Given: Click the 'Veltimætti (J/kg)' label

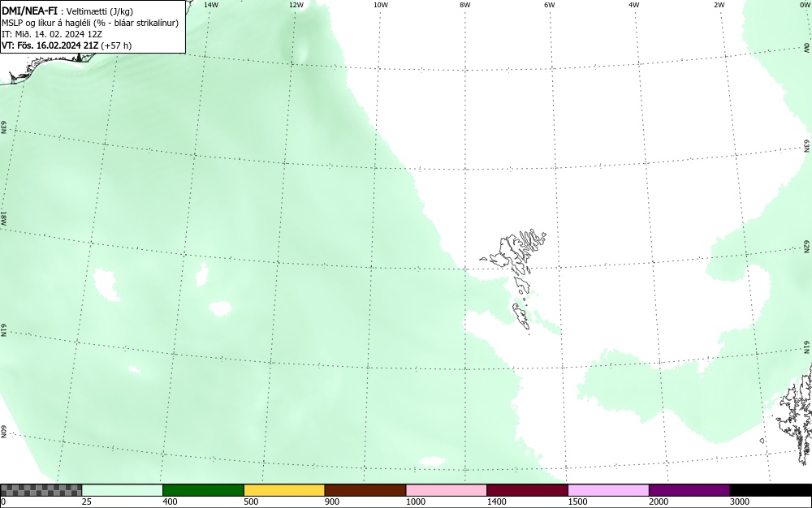Looking at the screenshot, I should click(99, 11).
